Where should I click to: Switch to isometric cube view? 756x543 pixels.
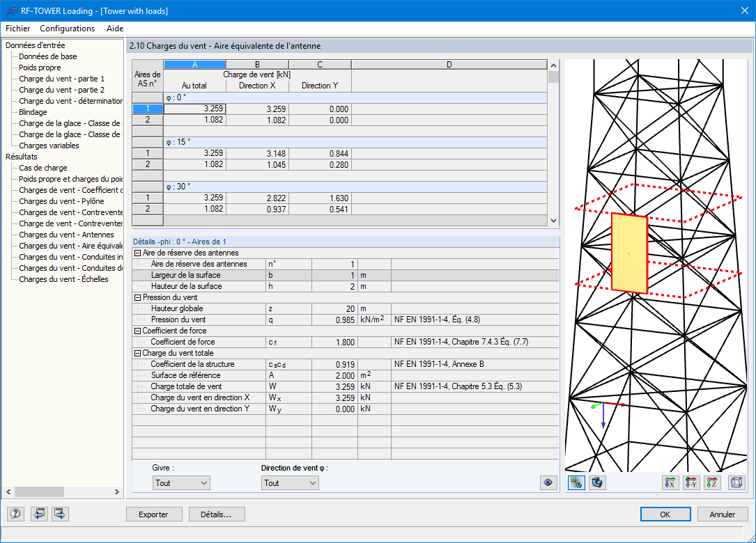coord(736,482)
